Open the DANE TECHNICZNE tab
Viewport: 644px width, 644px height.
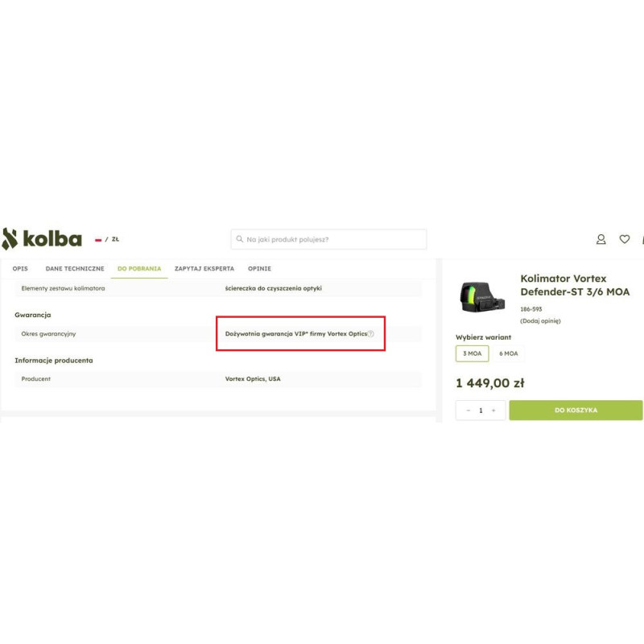tap(75, 269)
